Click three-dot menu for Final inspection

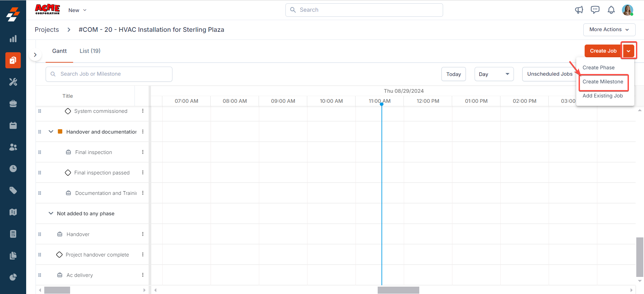click(x=143, y=152)
